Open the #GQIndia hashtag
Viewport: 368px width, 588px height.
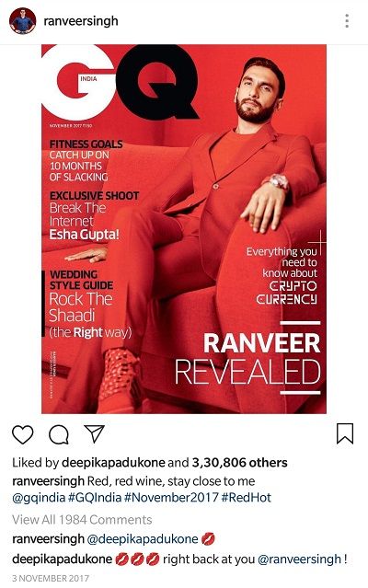(x=95, y=498)
